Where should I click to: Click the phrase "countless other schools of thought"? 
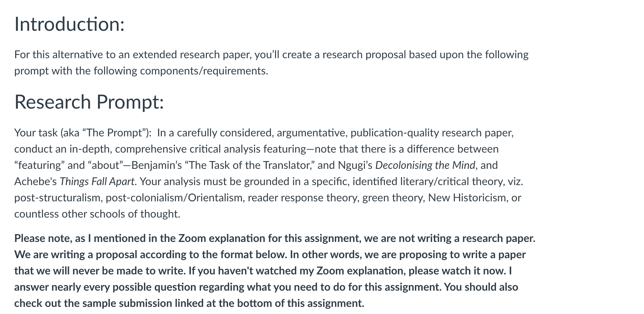point(96,214)
